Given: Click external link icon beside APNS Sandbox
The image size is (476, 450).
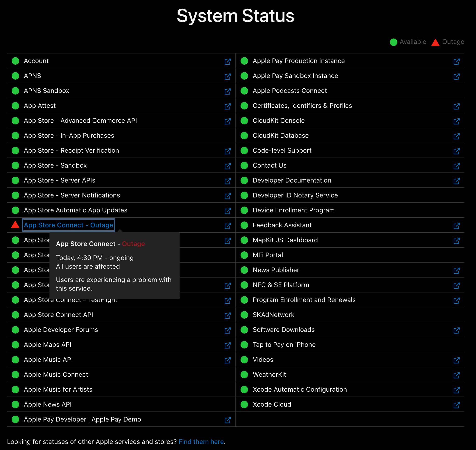Looking at the screenshot, I should point(227,91).
